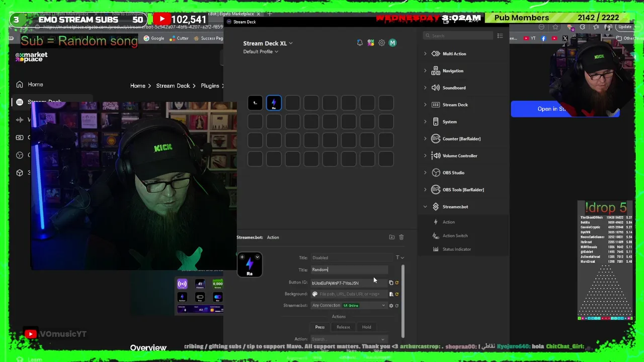The height and width of the screenshot is (362, 644).
Task: Click the Stream Deck breadcrumb link
Action: [173, 86]
